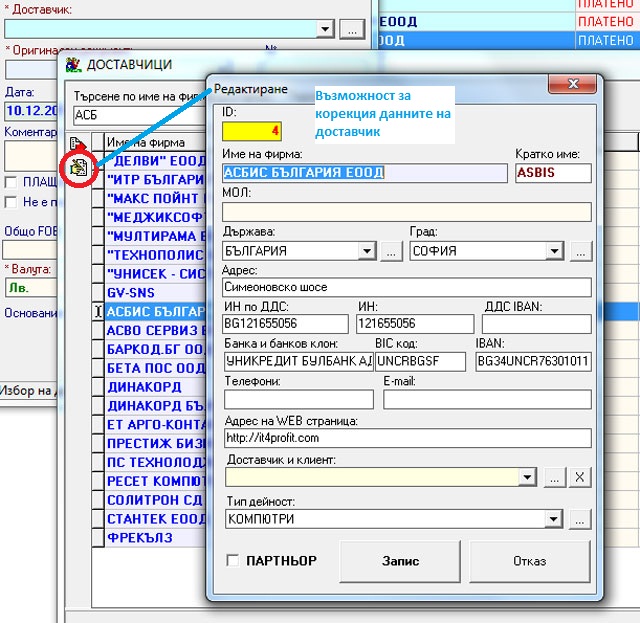Select highlighted row АСБИС БЪЛГАР...
640x623 pixels.
[156, 312]
